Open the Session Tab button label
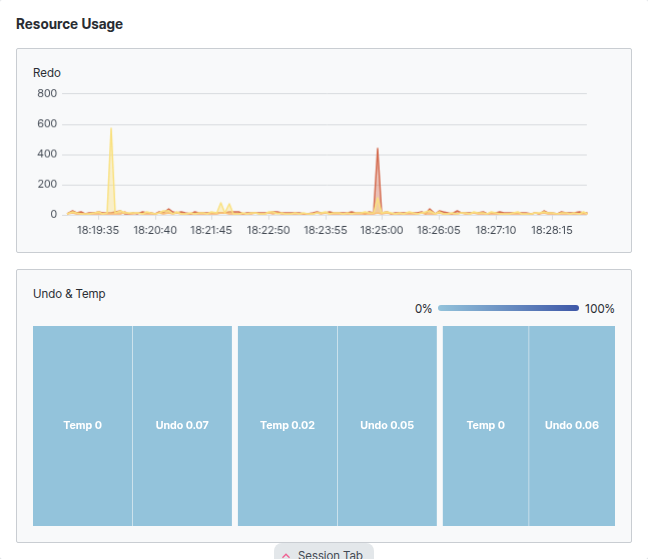648x559 pixels. point(330,554)
